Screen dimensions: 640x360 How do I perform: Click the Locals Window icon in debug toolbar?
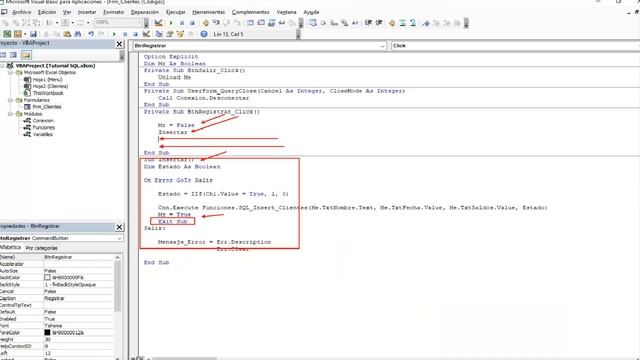coord(250,23)
